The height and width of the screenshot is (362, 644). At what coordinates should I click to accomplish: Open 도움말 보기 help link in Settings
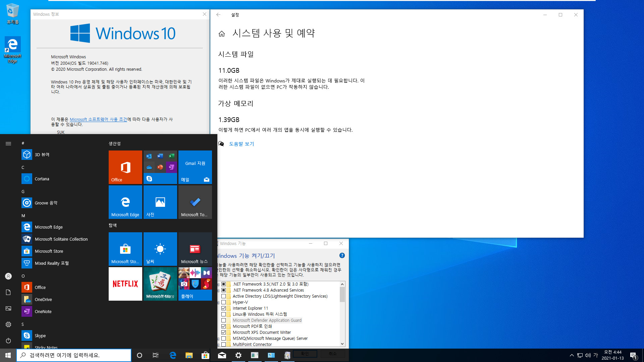pyautogui.click(x=241, y=144)
